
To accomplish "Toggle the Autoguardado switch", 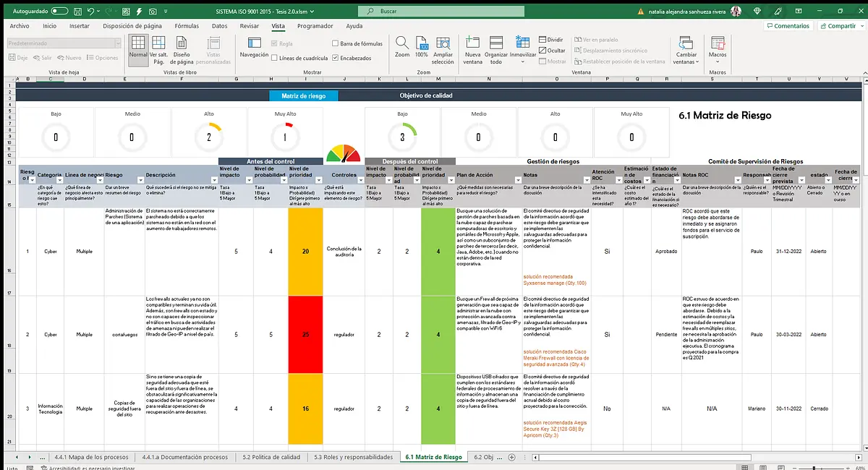I will [60, 12].
